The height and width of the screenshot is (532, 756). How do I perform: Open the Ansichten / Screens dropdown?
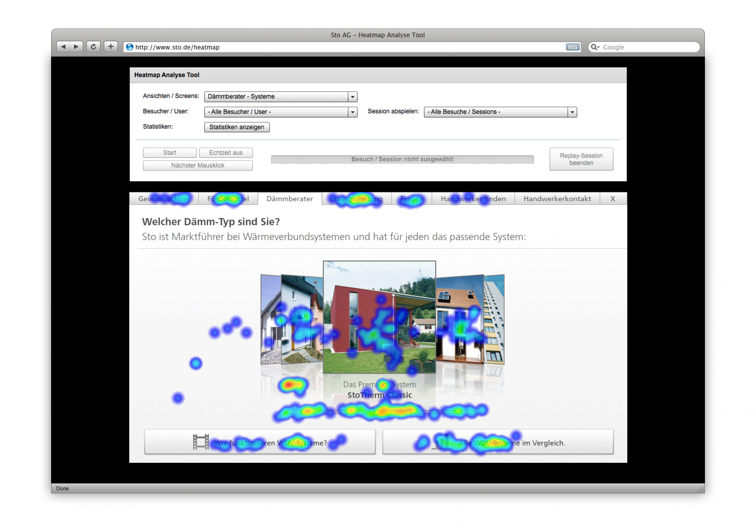281,97
